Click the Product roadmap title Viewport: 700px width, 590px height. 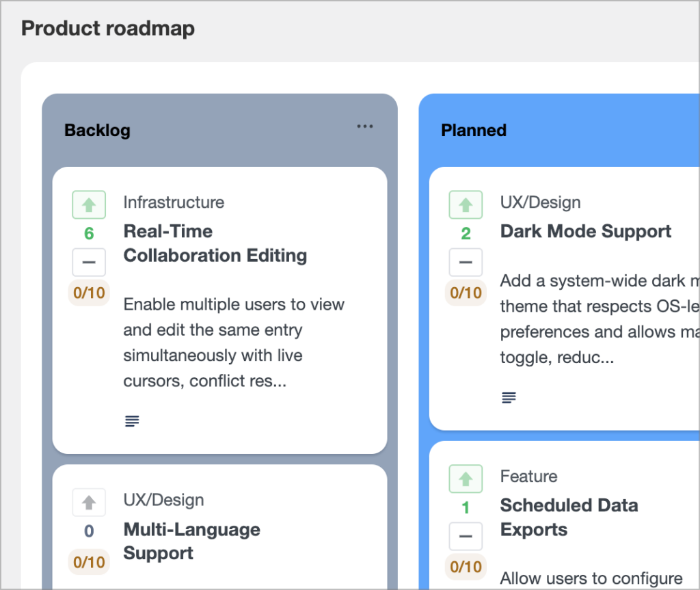pos(107,28)
